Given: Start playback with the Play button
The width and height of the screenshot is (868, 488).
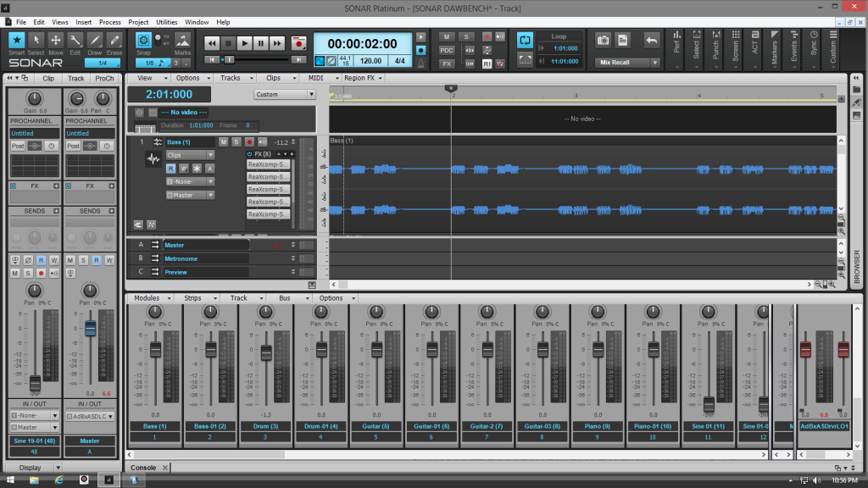Looking at the screenshot, I should 244,43.
